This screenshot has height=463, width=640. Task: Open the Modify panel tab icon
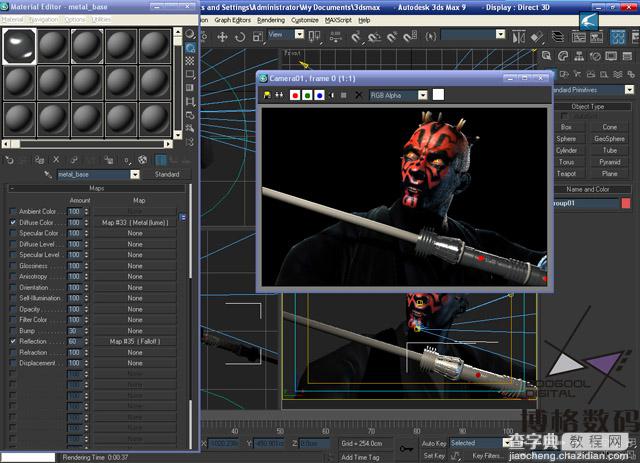tap(563, 56)
